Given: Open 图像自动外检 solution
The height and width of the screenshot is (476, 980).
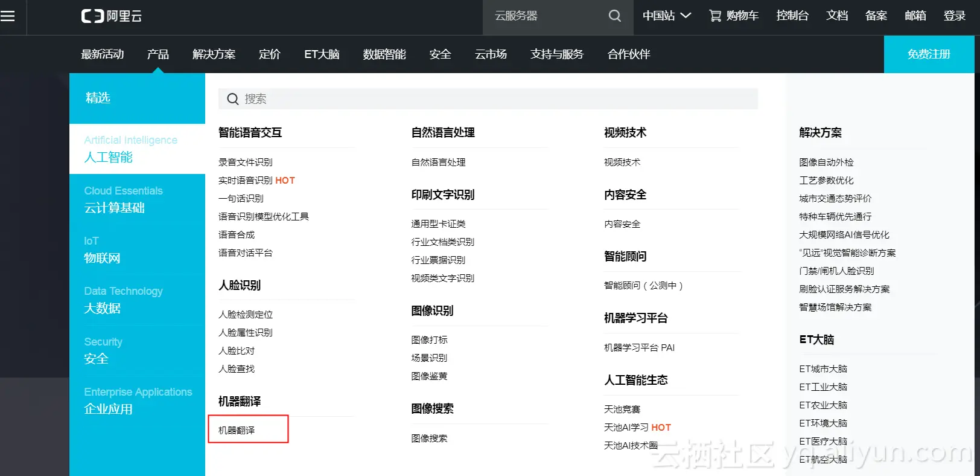Looking at the screenshot, I should [826, 162].
